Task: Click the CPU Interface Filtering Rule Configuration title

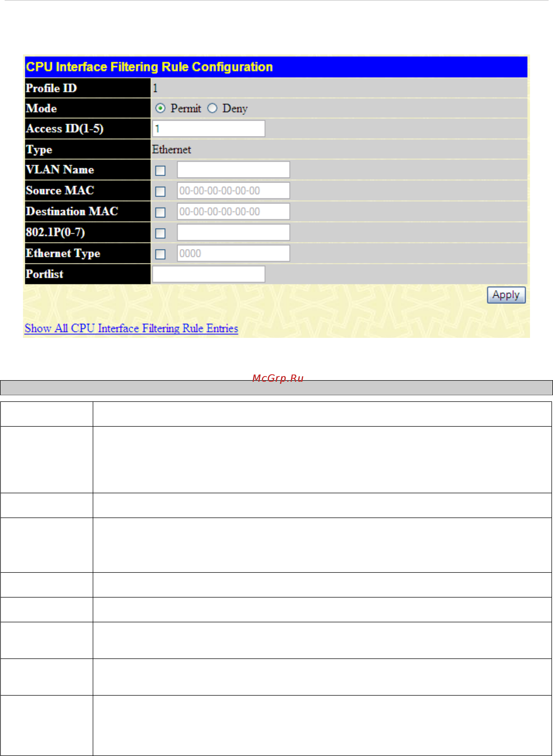Action: [x=149, y=67]
